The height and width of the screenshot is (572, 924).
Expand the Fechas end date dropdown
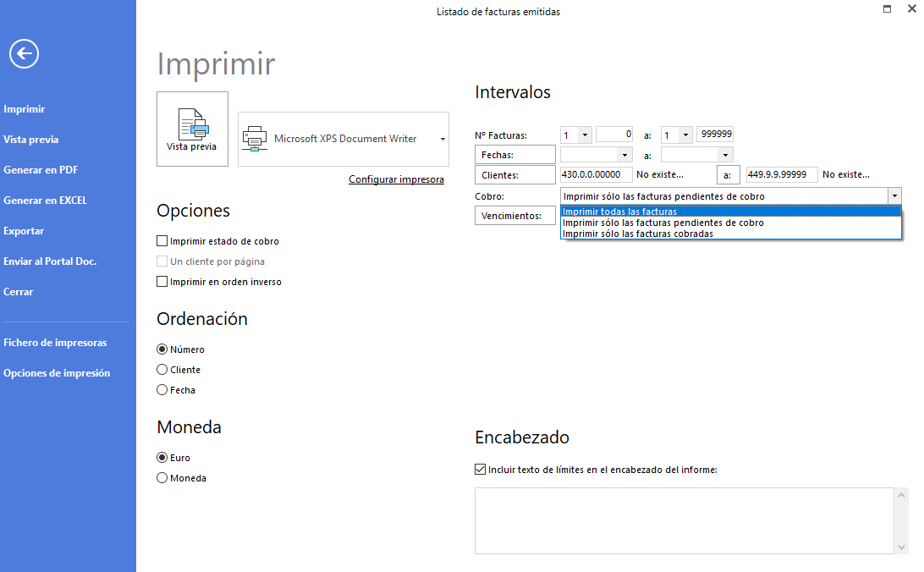(725, 155)
